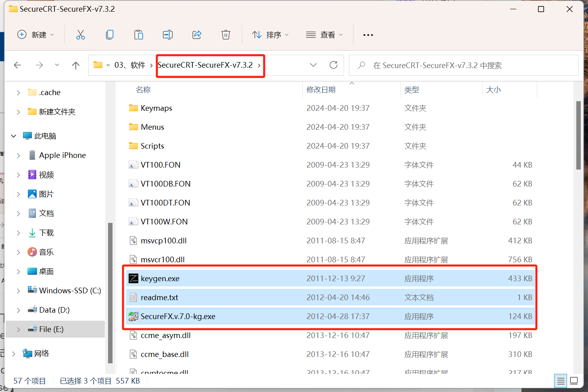Go back with the left arrow button

(x=18, y=65)
